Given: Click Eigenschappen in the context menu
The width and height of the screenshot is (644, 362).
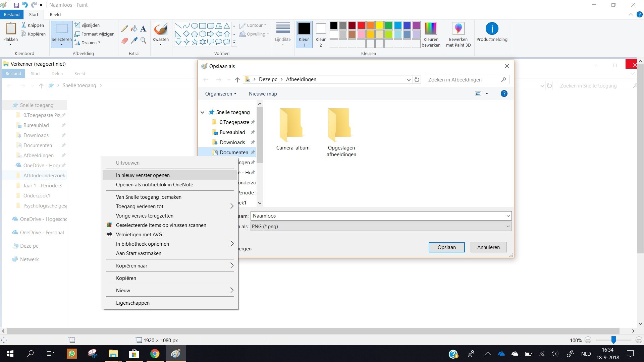Looking at the screenshot, I should [133, 303].
